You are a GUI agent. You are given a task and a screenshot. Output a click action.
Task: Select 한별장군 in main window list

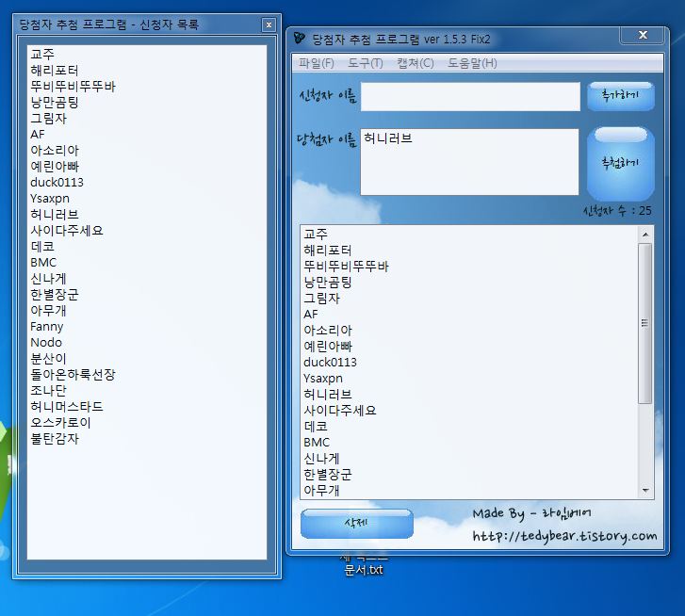328,475
